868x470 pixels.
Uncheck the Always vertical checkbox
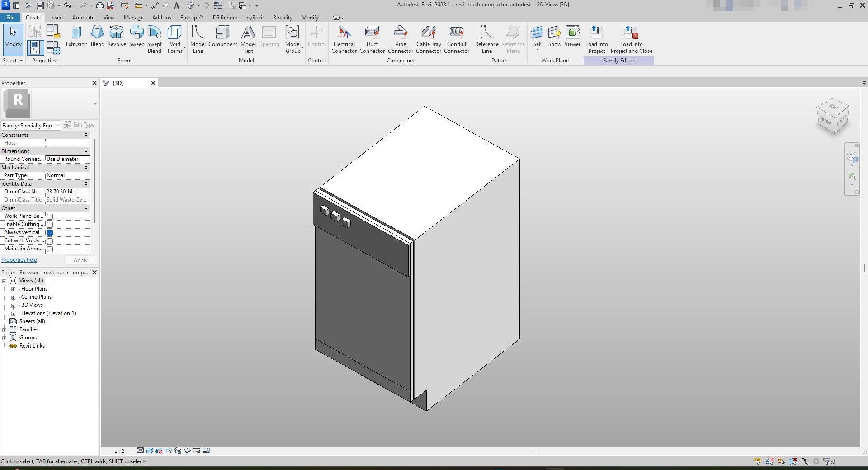[50, 233]
